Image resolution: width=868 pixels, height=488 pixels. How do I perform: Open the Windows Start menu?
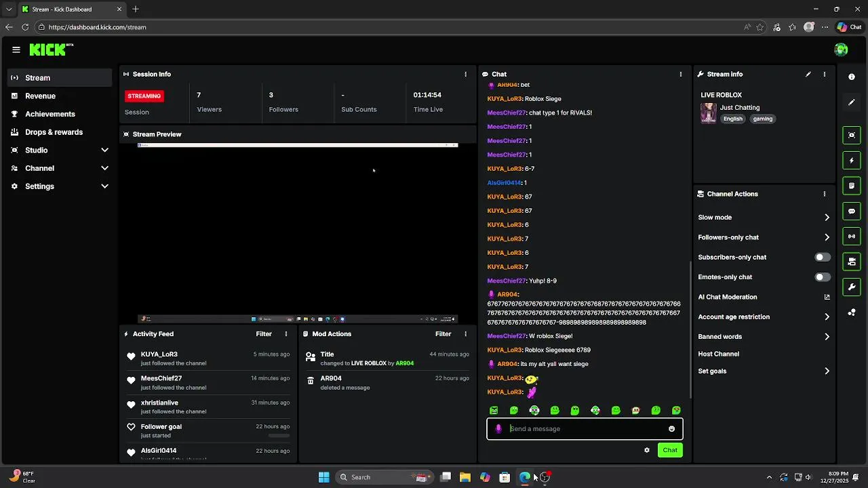pos(324,477)
